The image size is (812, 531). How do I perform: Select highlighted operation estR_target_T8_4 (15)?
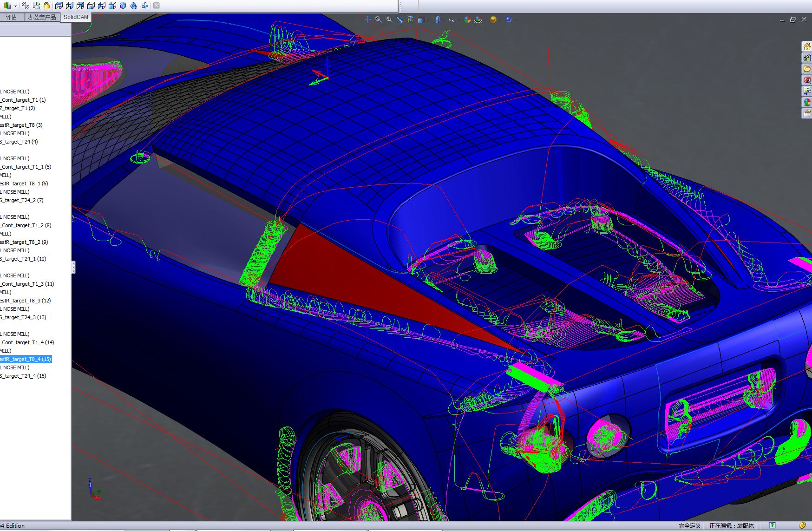[26, 359]
